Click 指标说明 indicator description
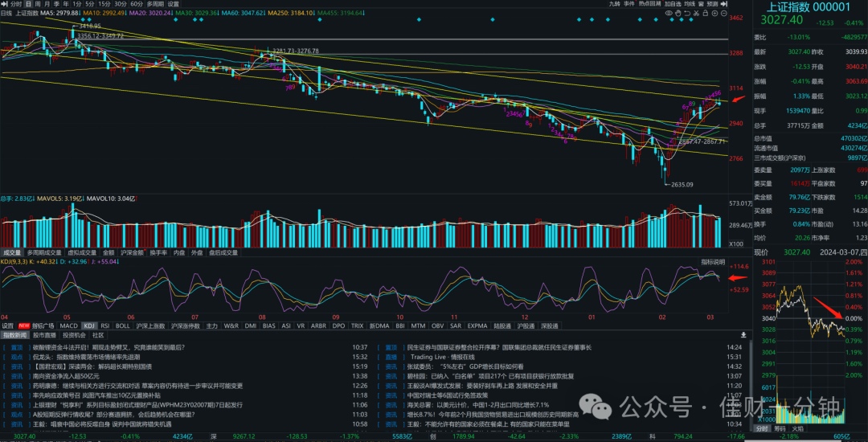Screen dimensions: 868x442 pos(712,262)
